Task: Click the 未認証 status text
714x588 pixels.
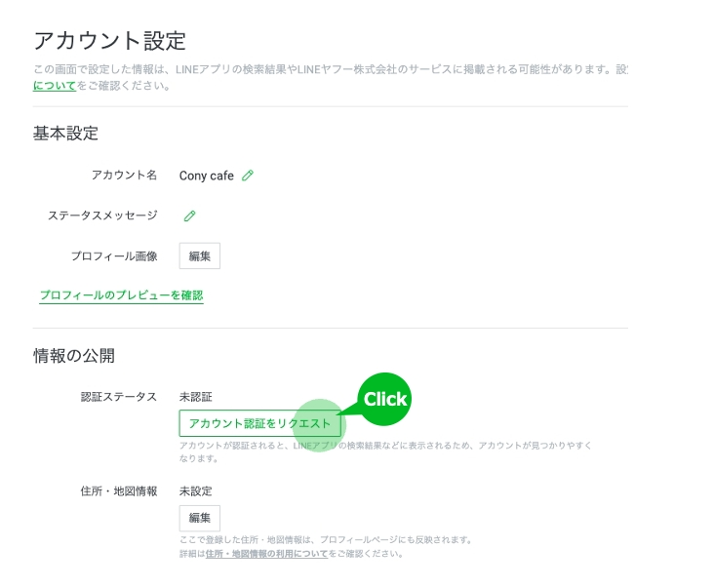Action: 196,397
